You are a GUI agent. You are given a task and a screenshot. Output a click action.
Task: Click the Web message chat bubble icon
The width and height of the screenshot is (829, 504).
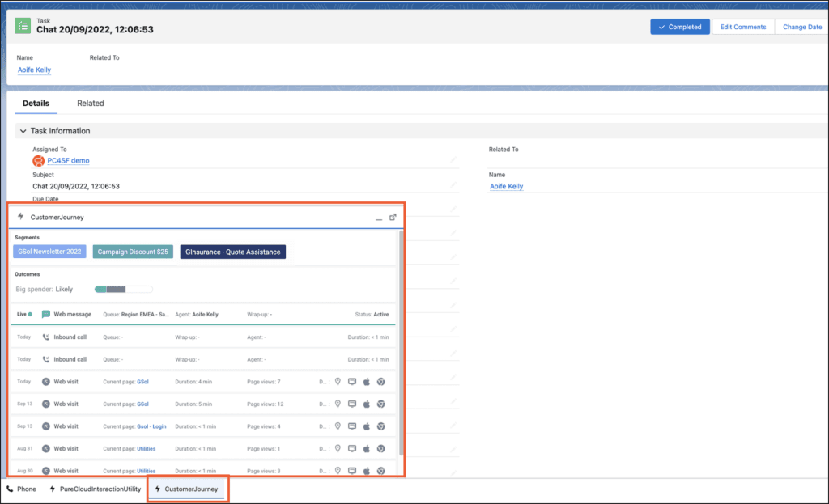(x=47, y=314)
